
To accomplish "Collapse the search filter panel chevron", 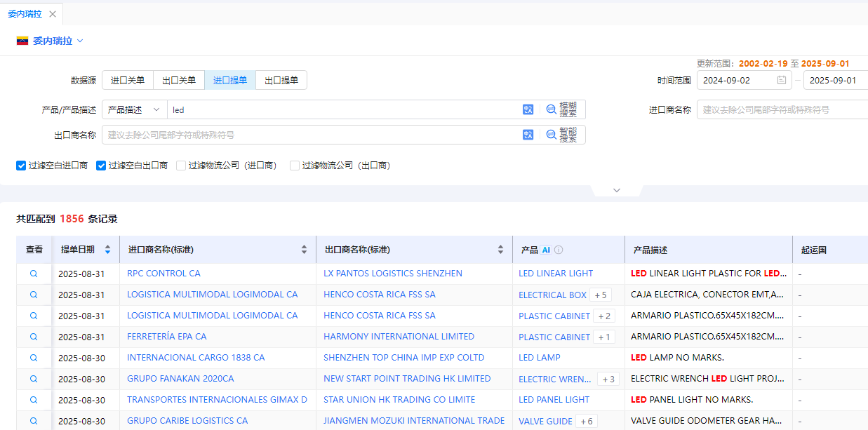I will click(616, 189).
